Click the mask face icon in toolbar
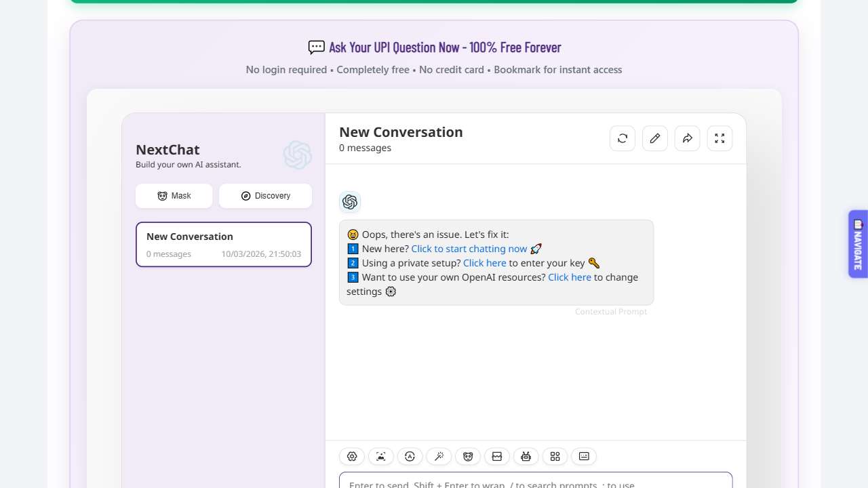Viewport: 868px width, 488px height. (468, 457)
